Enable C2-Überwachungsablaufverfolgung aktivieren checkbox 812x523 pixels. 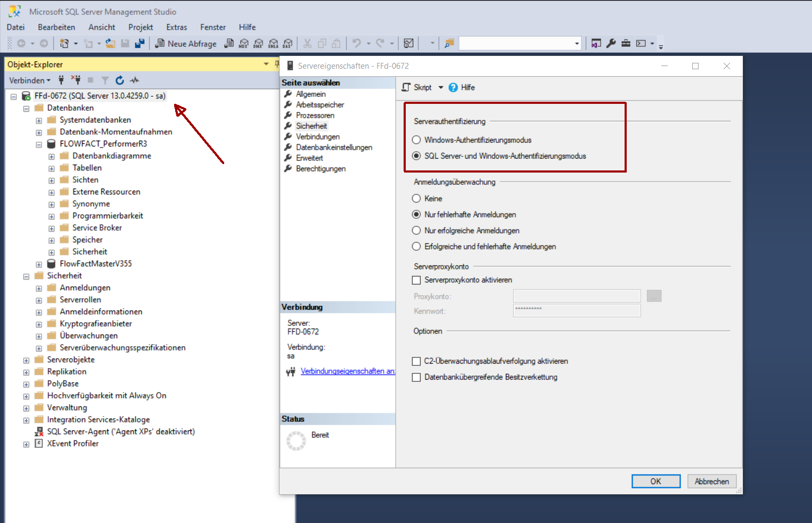[x=416, y=361]
